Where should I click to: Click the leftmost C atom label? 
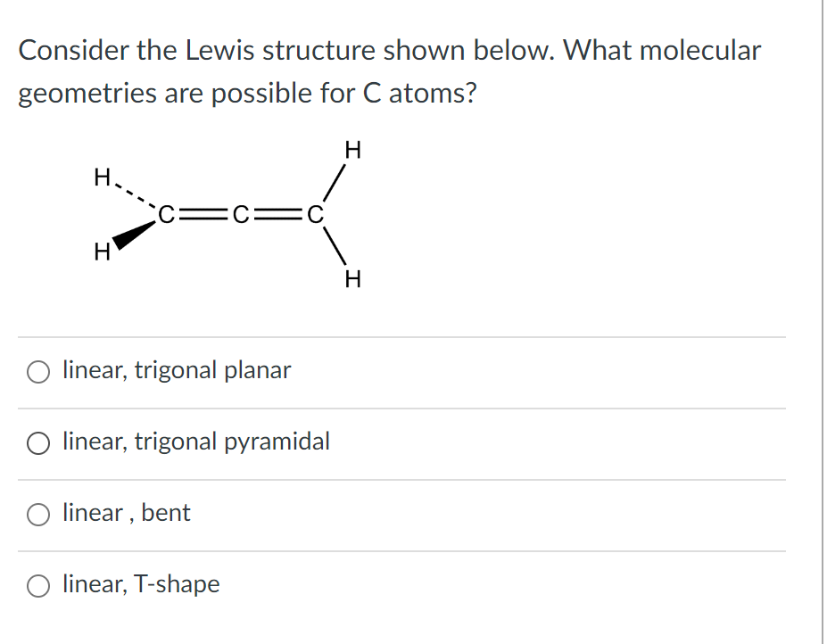tap(166, 214)
